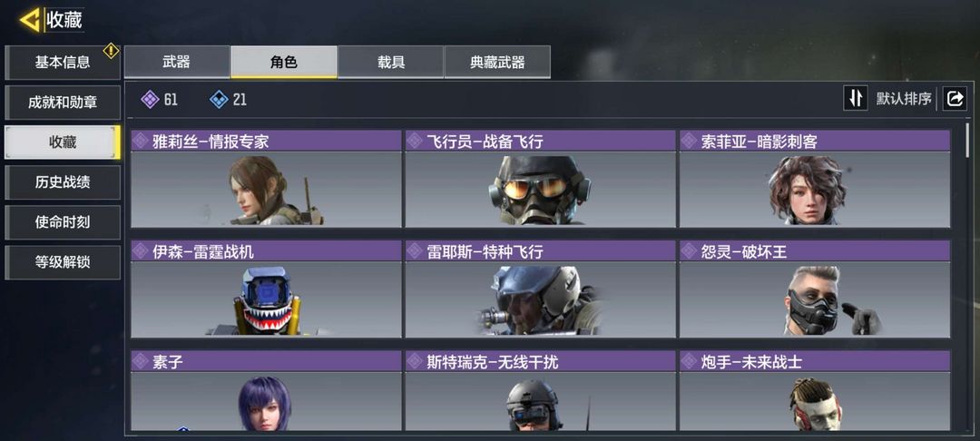Click the share export icon
This screenshot has width=980, height=441.
pos(955,99)
